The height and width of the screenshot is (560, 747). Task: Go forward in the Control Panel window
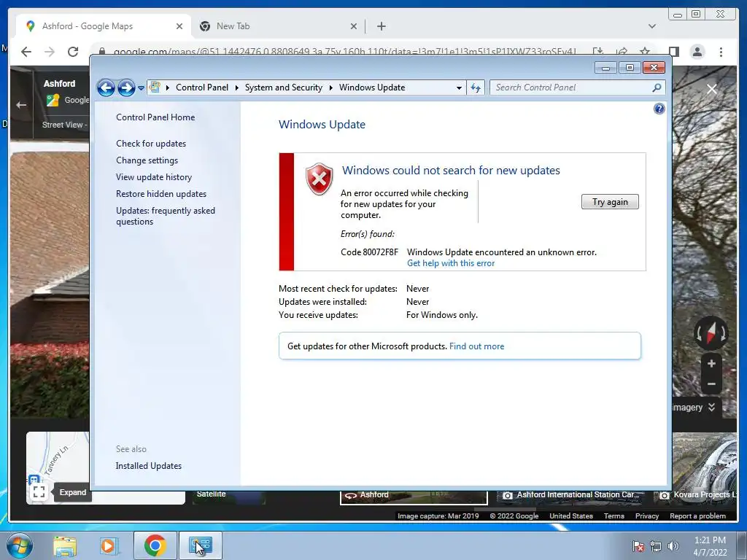tap(126, 87)
